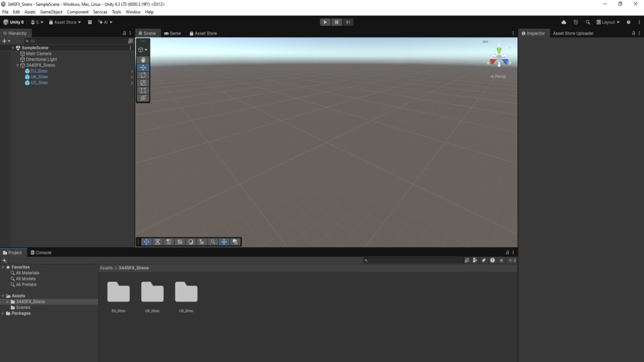The height and width of the screenshot is (362, 644).
Task: Open Hierarchy panel three-dot menu
Action: [x=130, y=33]
